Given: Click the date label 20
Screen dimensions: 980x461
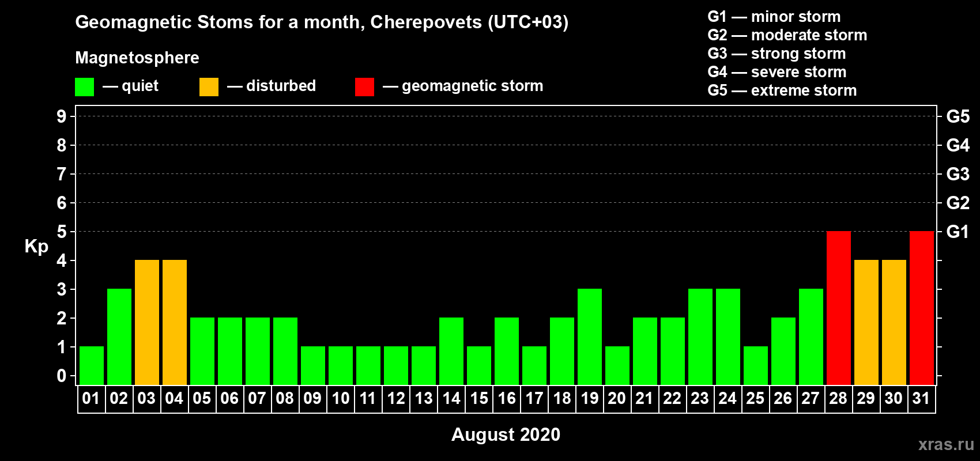Looking at the screenshot, I should tap(617, 399).
